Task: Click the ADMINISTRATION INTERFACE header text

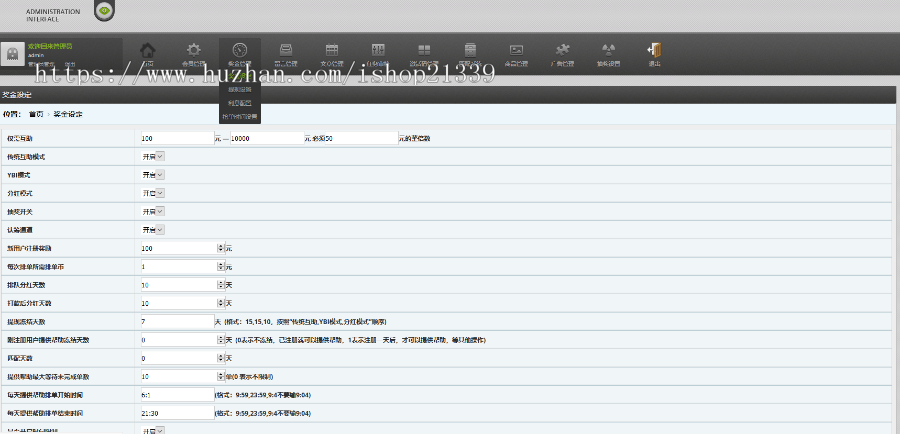Action: (53, 15)
